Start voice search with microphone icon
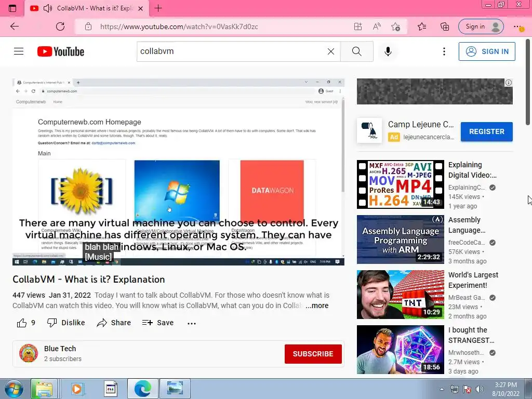This screenshot has height=399, width=532. [388, 51]
